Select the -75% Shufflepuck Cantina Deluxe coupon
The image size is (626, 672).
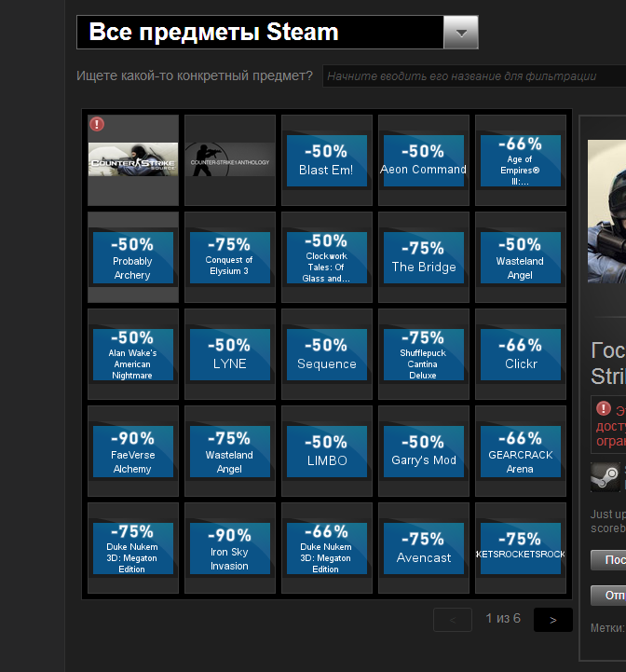[424, 354]
